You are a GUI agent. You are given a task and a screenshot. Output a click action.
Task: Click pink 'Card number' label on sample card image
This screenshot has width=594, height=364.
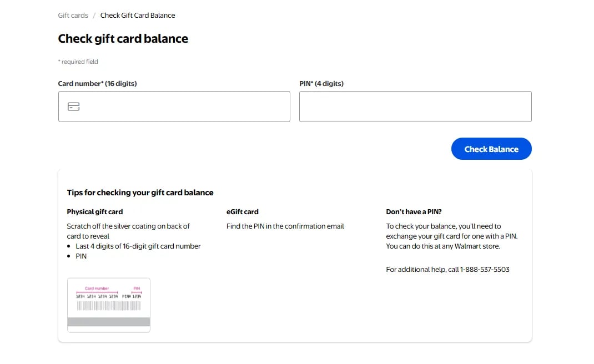click(97, 289)
